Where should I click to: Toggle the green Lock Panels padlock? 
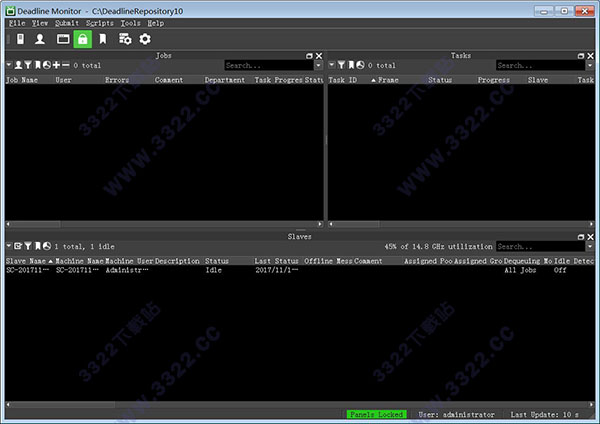coord(83,39)
